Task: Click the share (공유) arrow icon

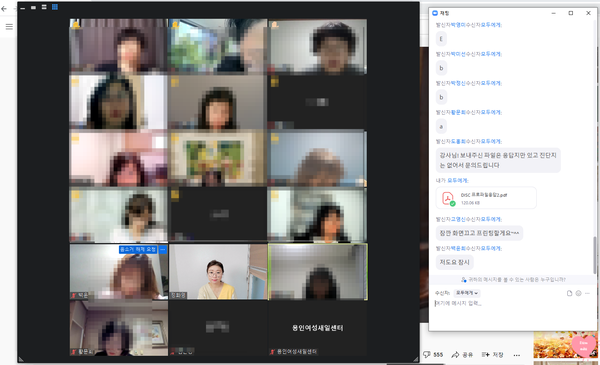Action: point(455,355)
